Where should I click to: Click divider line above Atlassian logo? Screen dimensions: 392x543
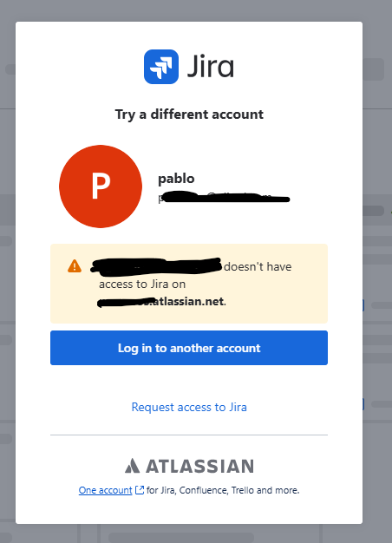point(189,435)
